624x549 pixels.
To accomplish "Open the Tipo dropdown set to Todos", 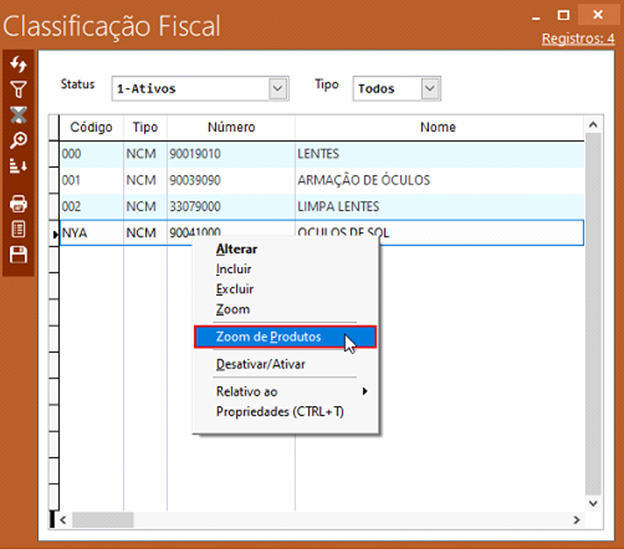I will 430,89.
